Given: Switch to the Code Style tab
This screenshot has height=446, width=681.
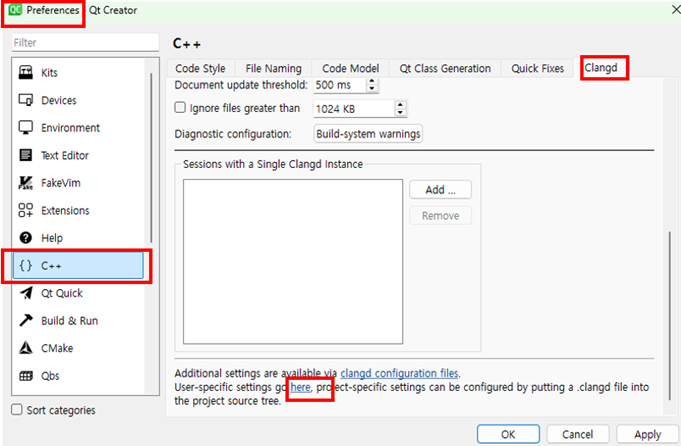Looking at the screenshot, I should click(200, 69).
